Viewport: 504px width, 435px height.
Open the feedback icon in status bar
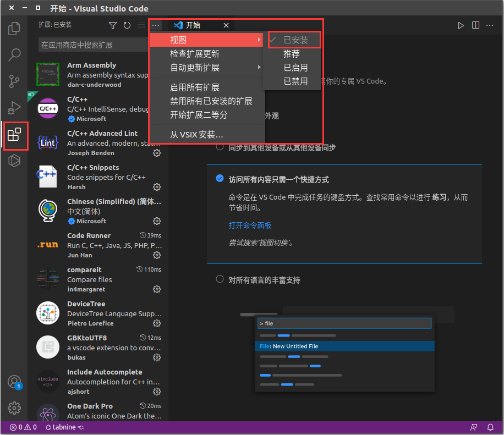(x=474, y=427)
